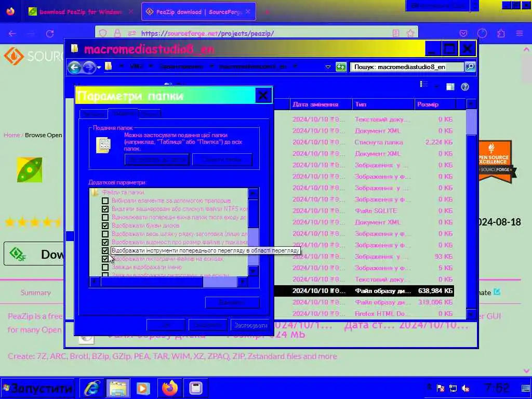Screen dimensions: 532x399
Task: Enable show full path in title bar
Action: tap(105, 234)
